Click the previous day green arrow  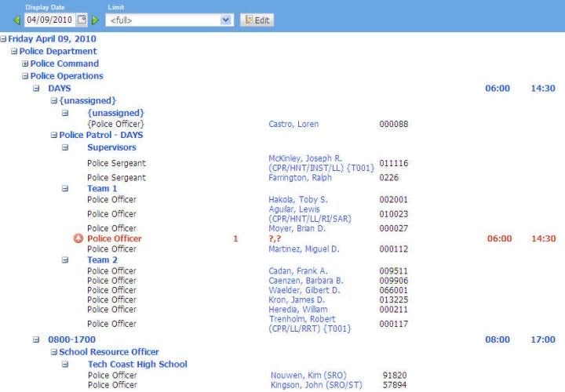[x=16, y=20]
